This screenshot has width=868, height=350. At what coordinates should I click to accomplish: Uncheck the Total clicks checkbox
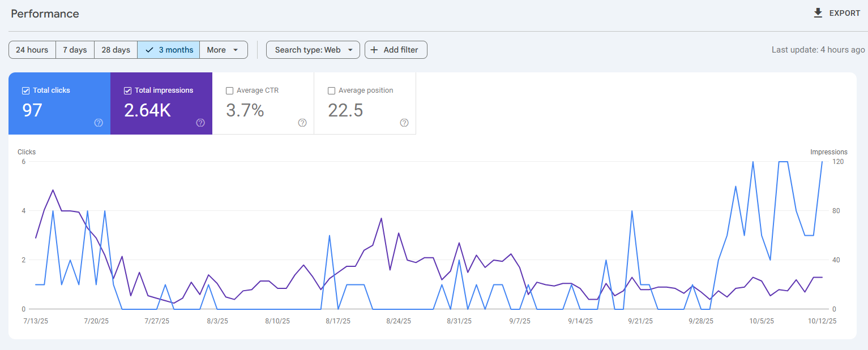(25, 90)
